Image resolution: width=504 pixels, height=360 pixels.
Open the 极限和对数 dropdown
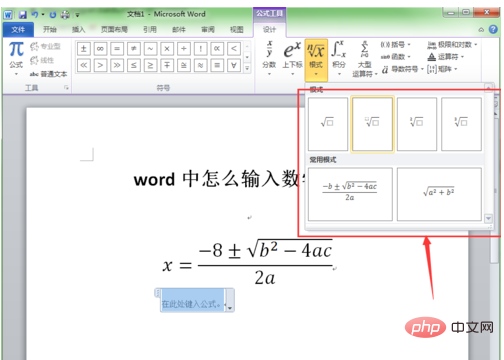pos(452,44)
